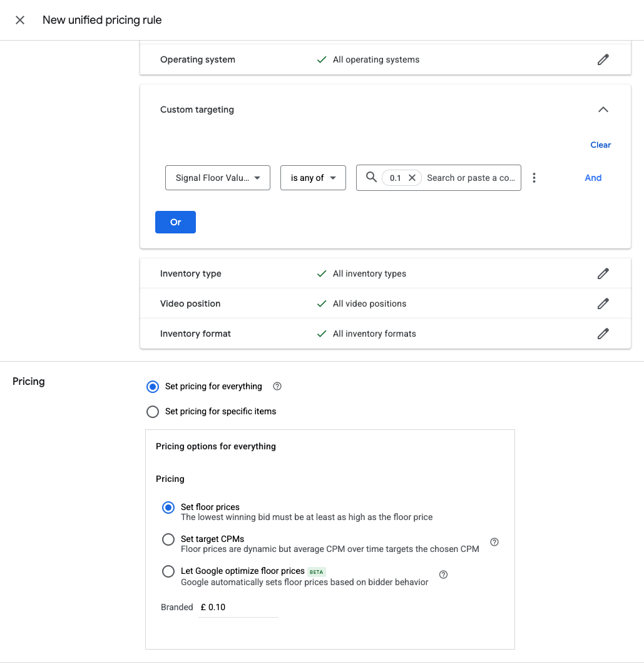
Task: Click the And link
Action: click(x=593, y=178)
